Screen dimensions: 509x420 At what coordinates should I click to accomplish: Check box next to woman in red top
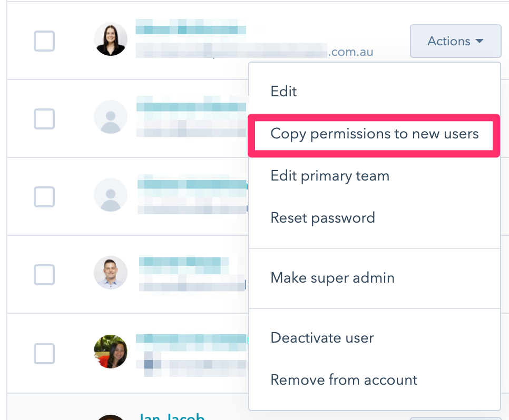click(x=44, y=353)
